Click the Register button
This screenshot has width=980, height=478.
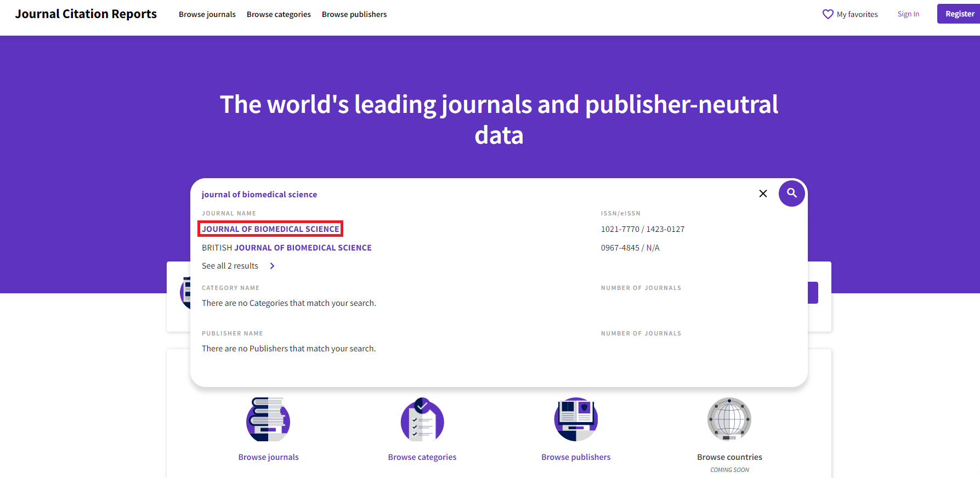pyautogui.click(x=960, y=14)
